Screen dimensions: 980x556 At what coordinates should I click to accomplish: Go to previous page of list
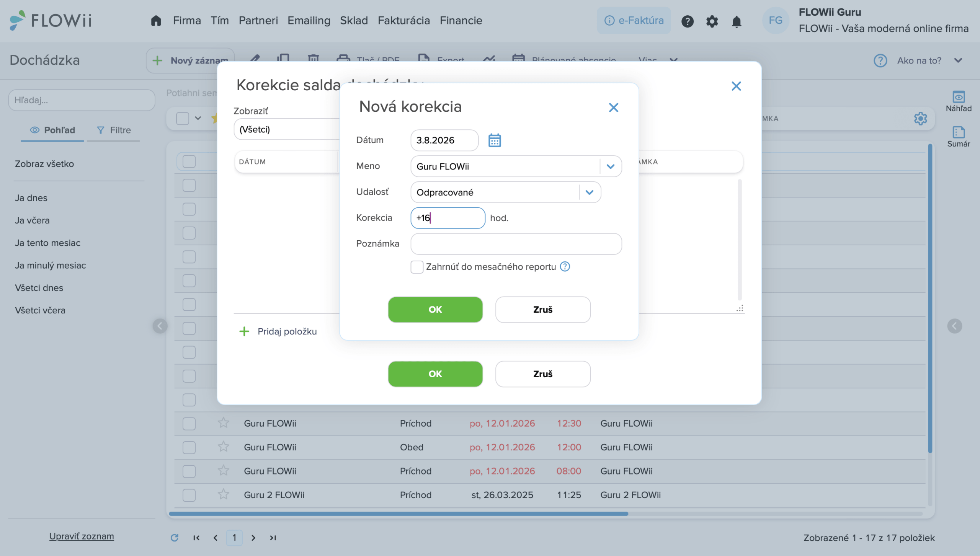click(x=216, y=538)
